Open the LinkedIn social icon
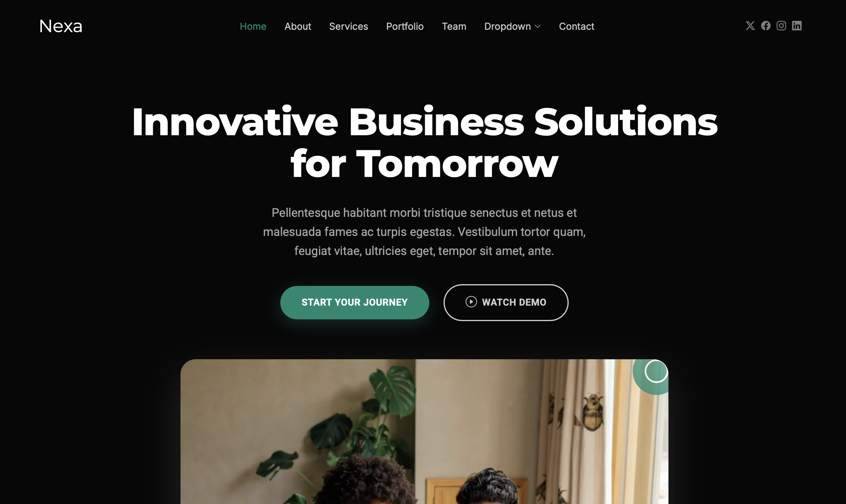The height and width of the screenshot is (504, 846). [x=797, y=26]
